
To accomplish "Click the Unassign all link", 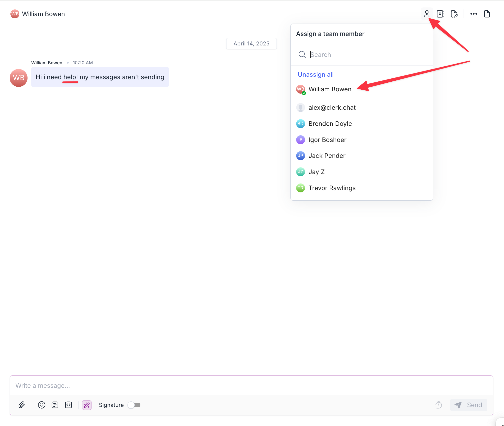I will click(x=315, y=74).
